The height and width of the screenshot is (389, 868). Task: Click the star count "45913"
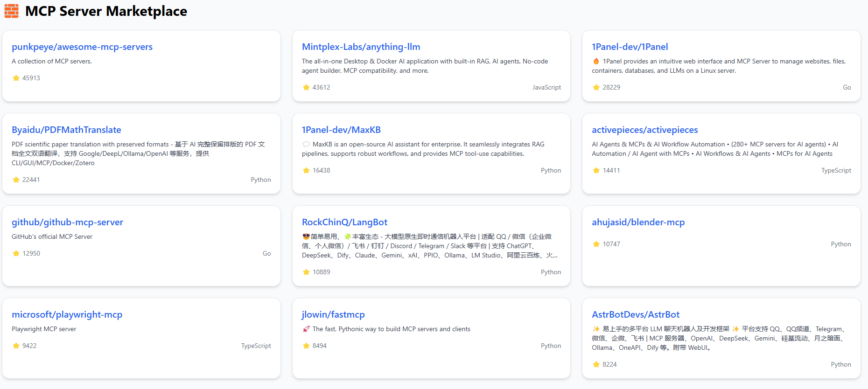[x=31, y=78]
